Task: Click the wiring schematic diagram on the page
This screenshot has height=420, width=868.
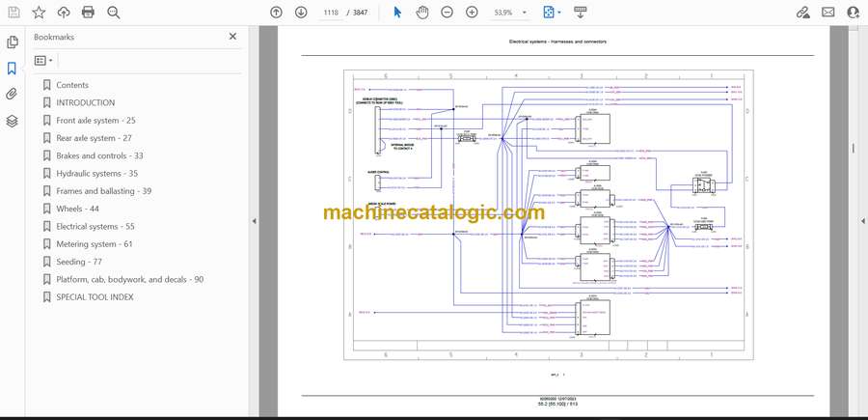Action: (549, 214)
